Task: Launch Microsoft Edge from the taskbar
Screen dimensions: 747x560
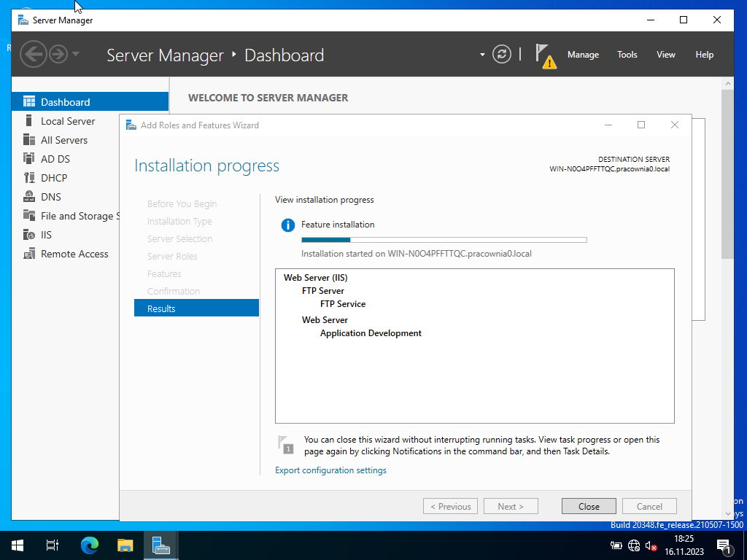Action: click(89, 545)
